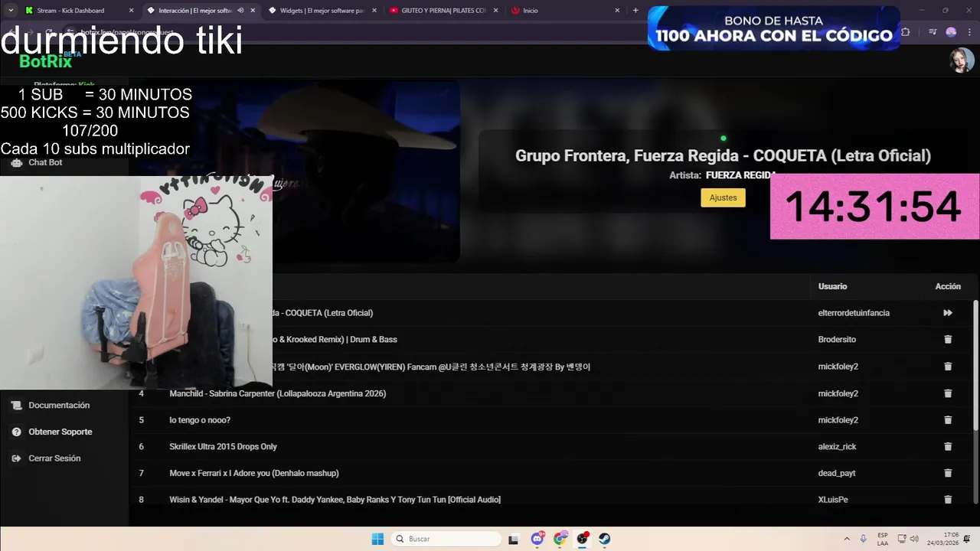The width and height of the screenshot is (980, 551).
Task: Close the Widgets tab
Action: pyautogui.click(x=374, y=11)
